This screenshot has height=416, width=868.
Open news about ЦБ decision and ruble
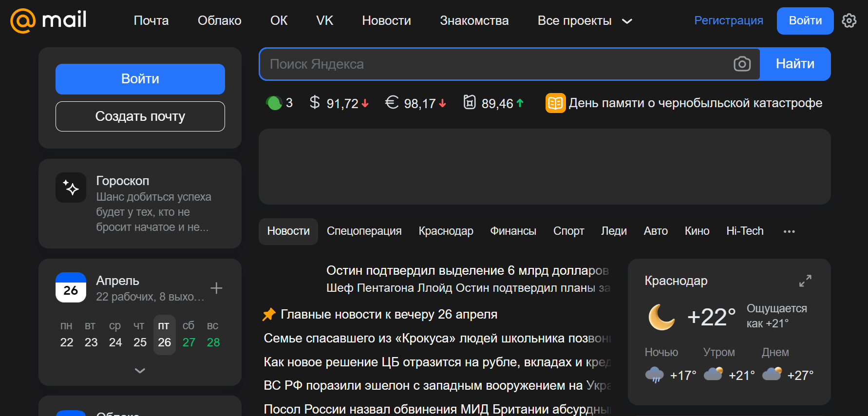coord(437,362)
